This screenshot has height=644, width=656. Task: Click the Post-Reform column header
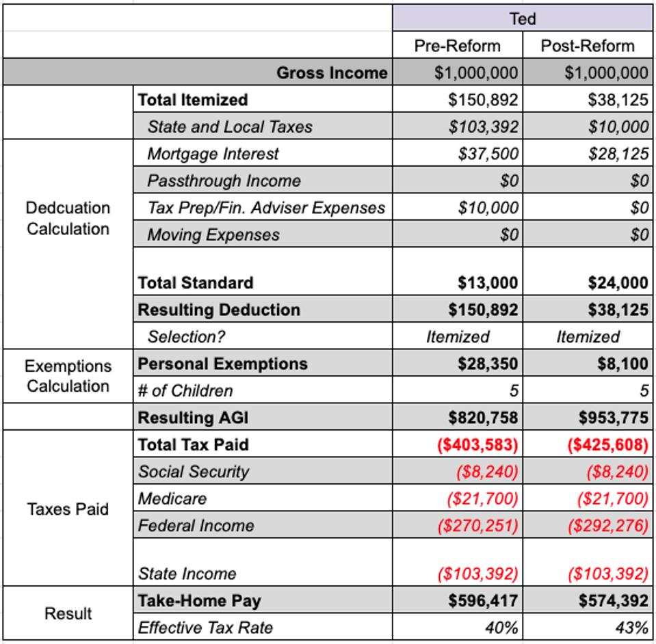coord(588,45)
